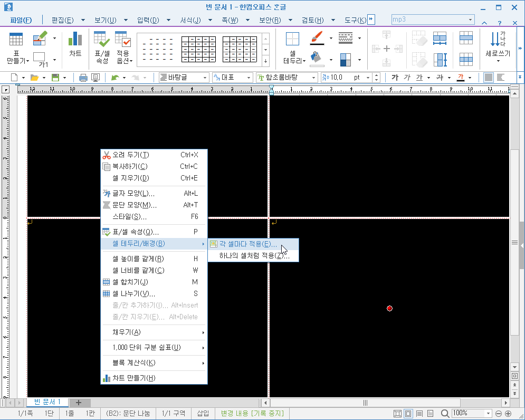Toggle italic 가 formatting
The height and width of the screenshot is (420, 525).
[407, 78]
